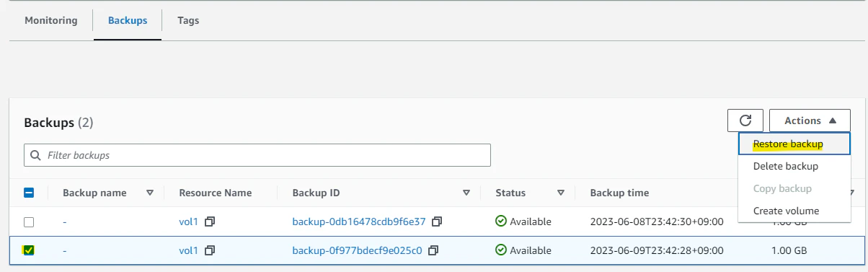The image size is (868, 272).
Task: Copy resource name vol1 in first row
Action: click(210, 221)
